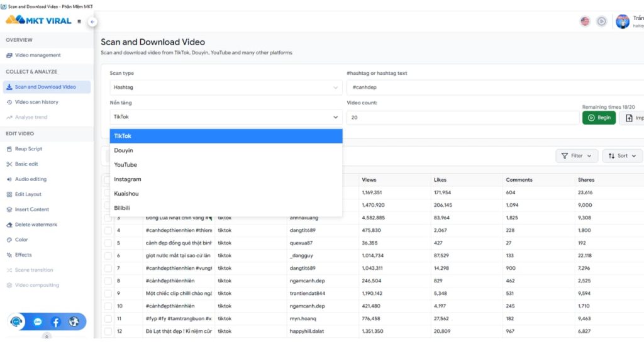
Task: Tick the checkbox for row 7
Action: [x=108, y=269]
